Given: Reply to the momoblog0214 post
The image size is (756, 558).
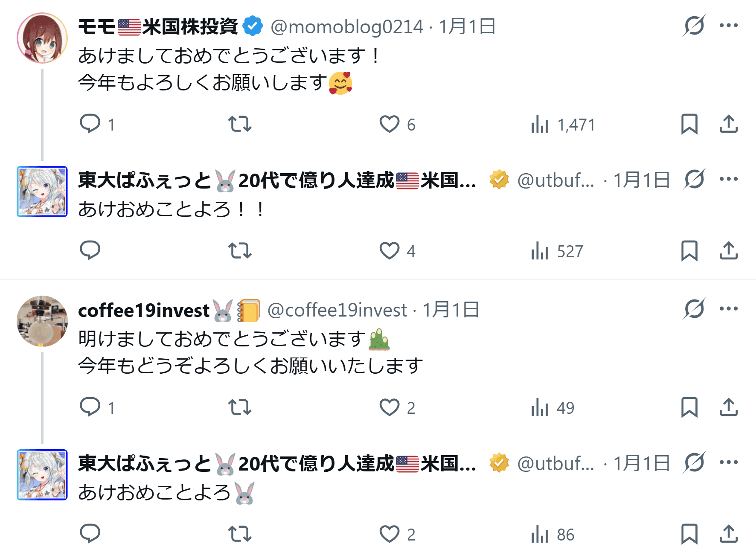Looking at the screenshot, I should click(x=90, y=124).
